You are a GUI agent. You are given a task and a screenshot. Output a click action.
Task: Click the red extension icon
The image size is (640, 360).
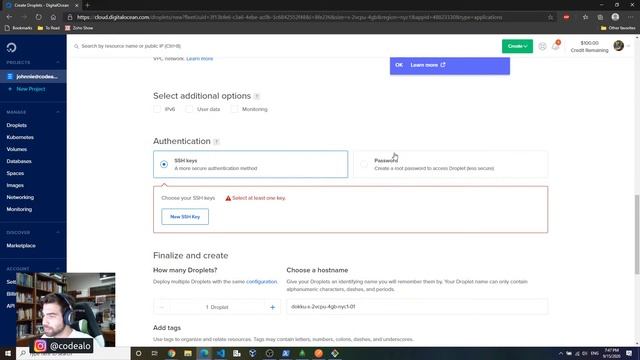click(566, 17)
